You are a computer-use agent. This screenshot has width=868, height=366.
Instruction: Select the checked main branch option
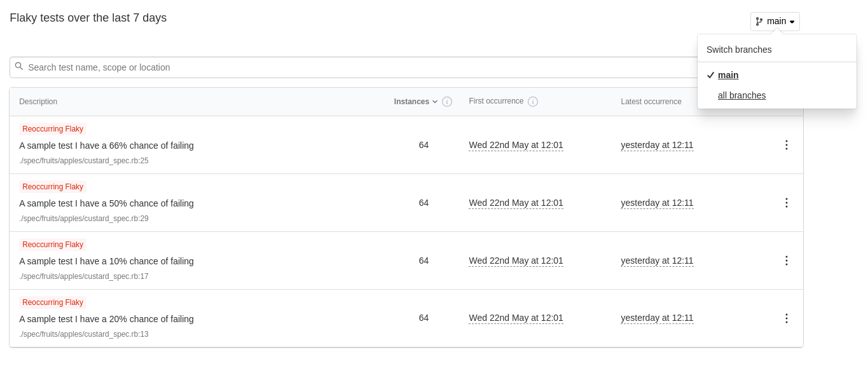point(728,75)
